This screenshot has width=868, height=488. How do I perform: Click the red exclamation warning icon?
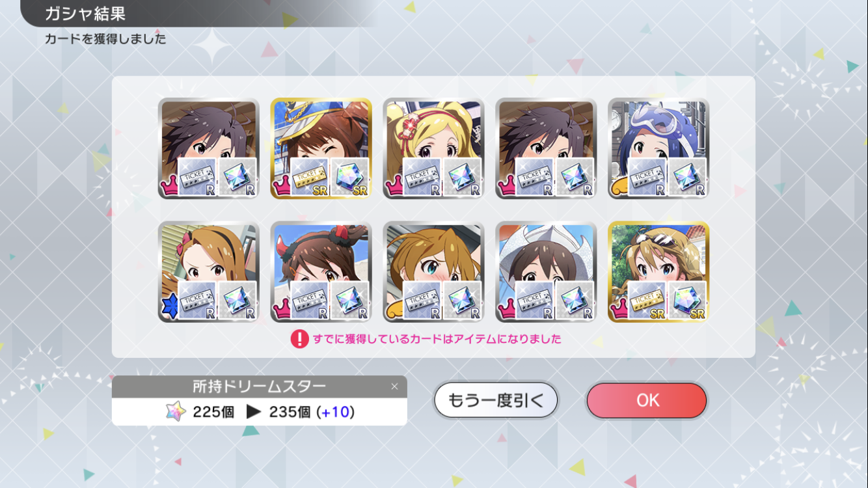click(x=299, y=339)
